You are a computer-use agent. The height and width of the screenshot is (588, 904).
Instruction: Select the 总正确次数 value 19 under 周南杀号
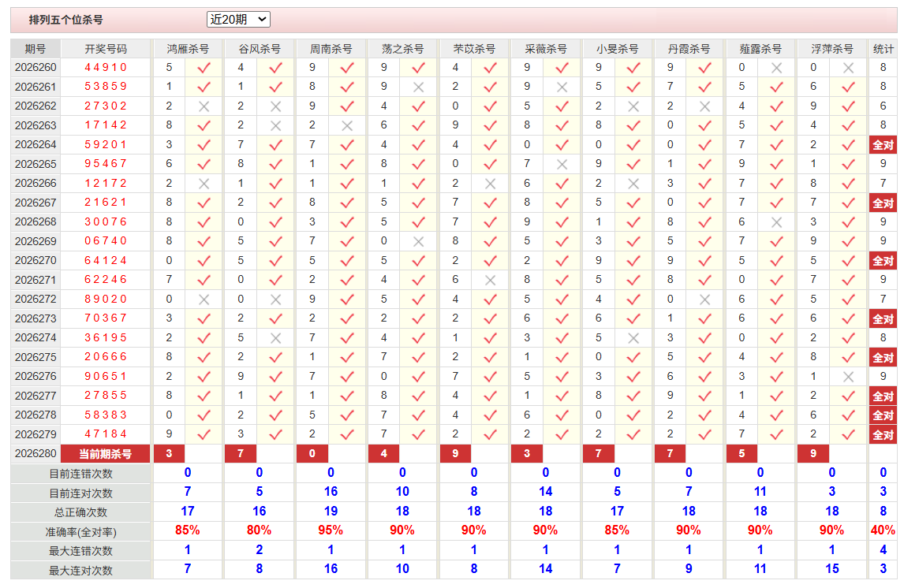tap(331, 512)
